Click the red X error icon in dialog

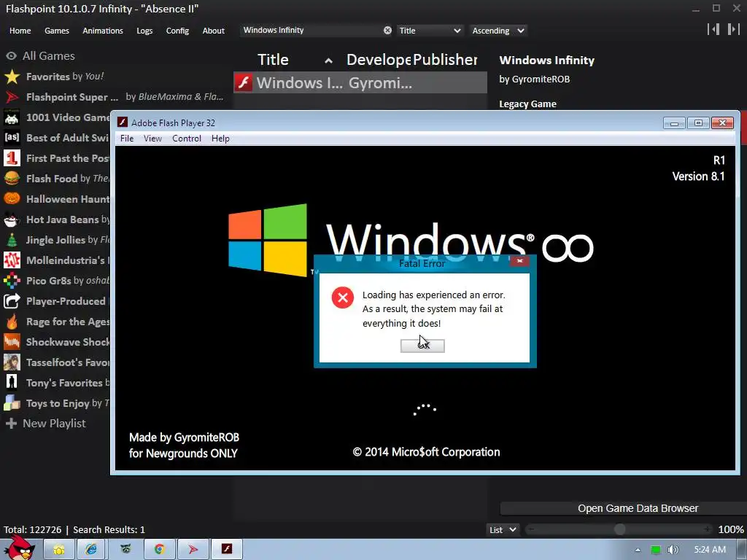click(343, 297)
